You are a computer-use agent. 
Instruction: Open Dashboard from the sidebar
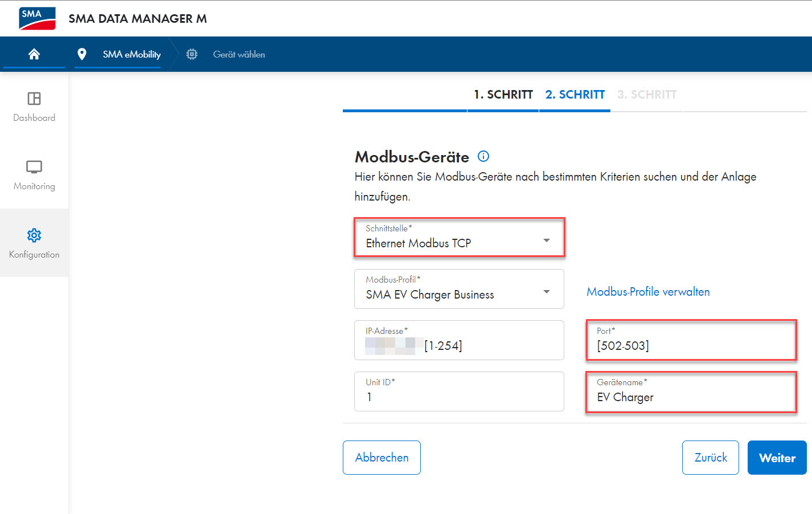click(x=34, y=107)
